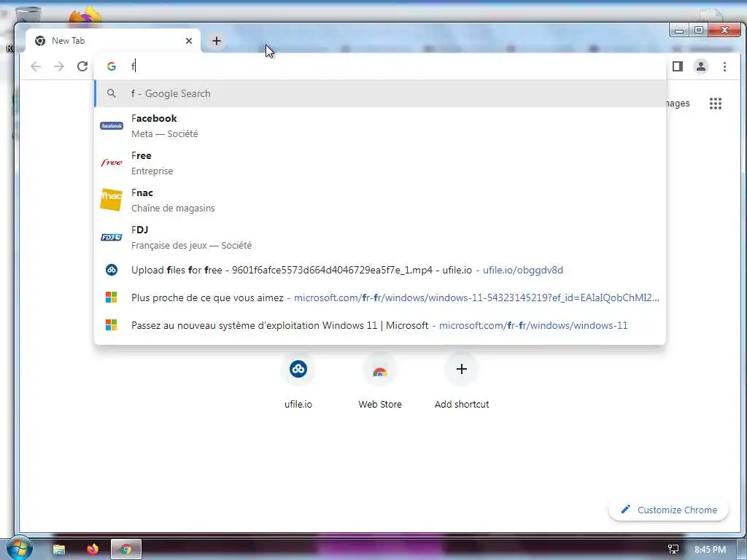The width and height of the screenshot is (747, 560).
Task: Open the Windows Start menu orb
Action: (18, 548)
